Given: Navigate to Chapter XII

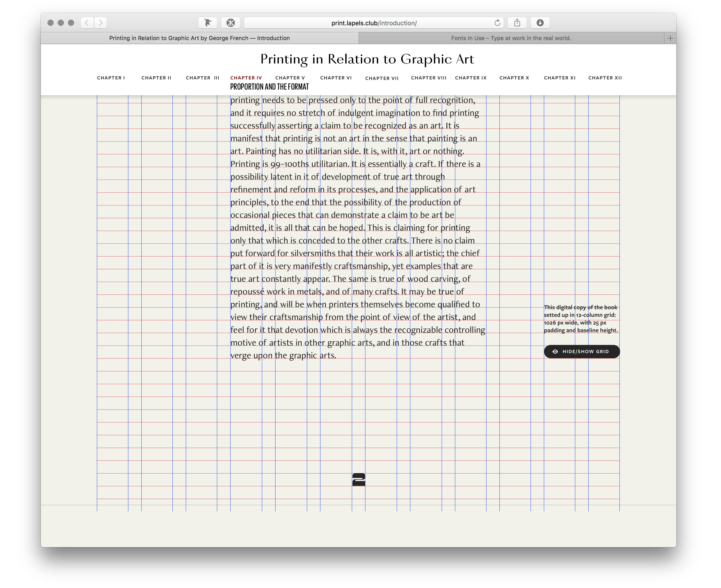Looking at the screenshot, I should point(605,78).
